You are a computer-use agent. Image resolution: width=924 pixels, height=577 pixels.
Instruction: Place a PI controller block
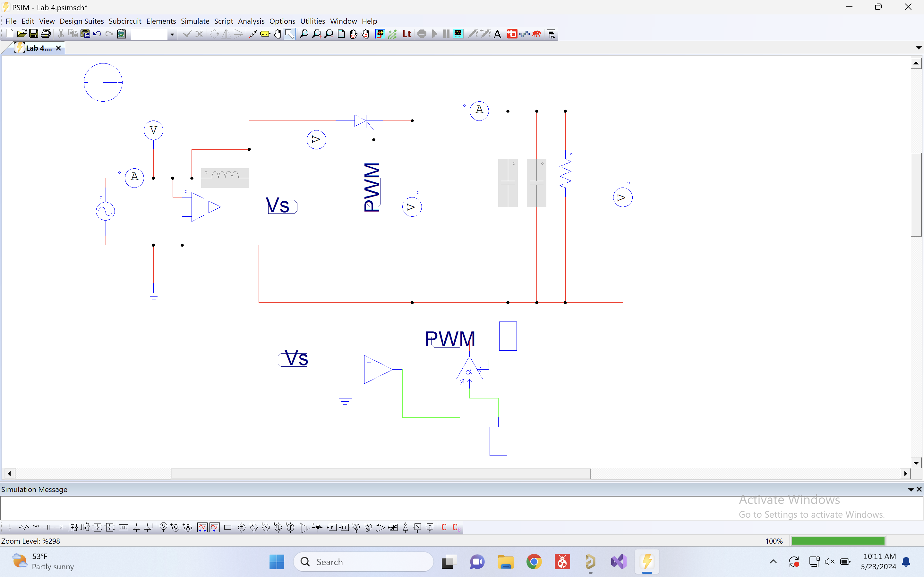pos(345,527)
